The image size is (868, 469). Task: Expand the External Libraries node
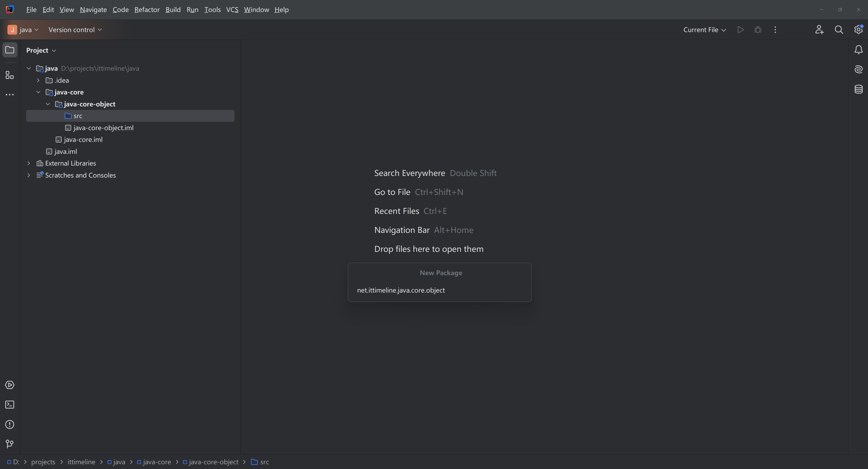pos(29,163)
